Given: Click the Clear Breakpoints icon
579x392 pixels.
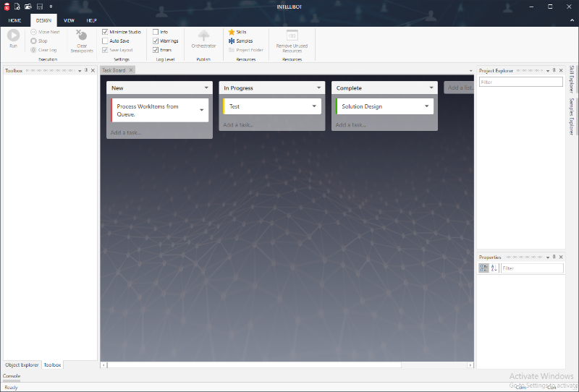Looking at the screenshot, I should coord(82,36).
